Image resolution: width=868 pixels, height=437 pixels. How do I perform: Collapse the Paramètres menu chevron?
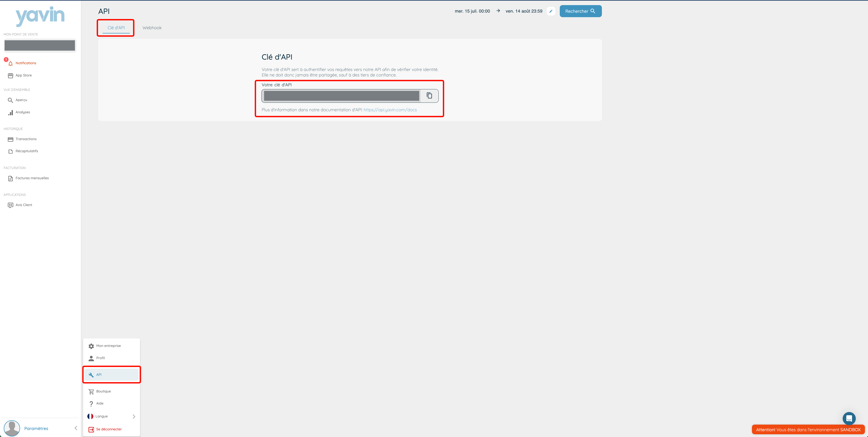[76, 428]
